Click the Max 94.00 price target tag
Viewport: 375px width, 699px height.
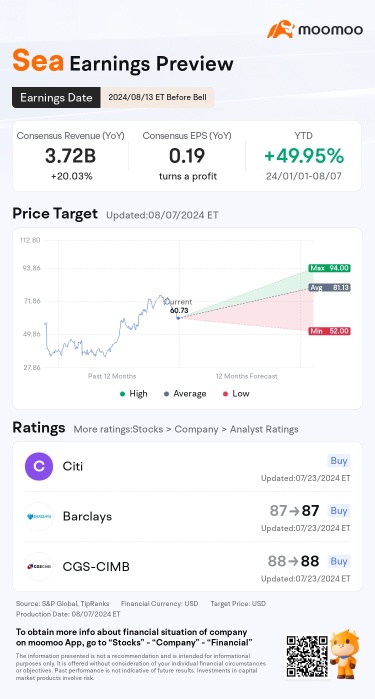[x=330, y=268]
